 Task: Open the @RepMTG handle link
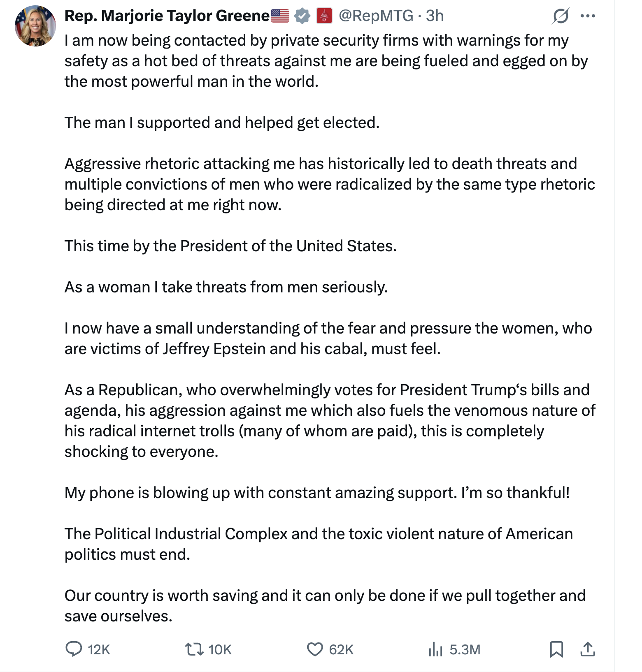[x=376, y=16]
